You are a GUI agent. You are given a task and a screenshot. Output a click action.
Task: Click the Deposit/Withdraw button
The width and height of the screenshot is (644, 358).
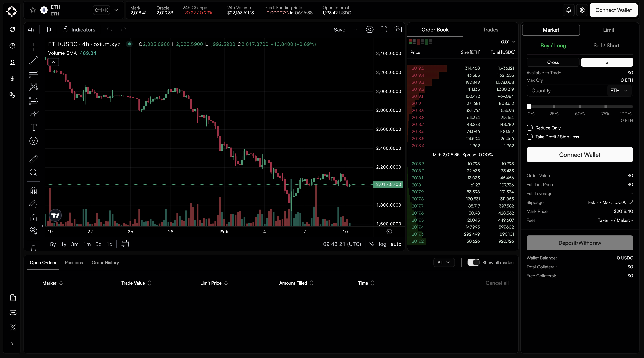pos(580,243)
